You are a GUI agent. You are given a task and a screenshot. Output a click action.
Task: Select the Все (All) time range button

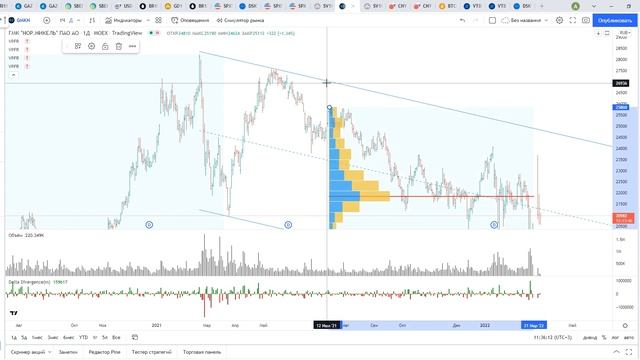coord(116,338)
